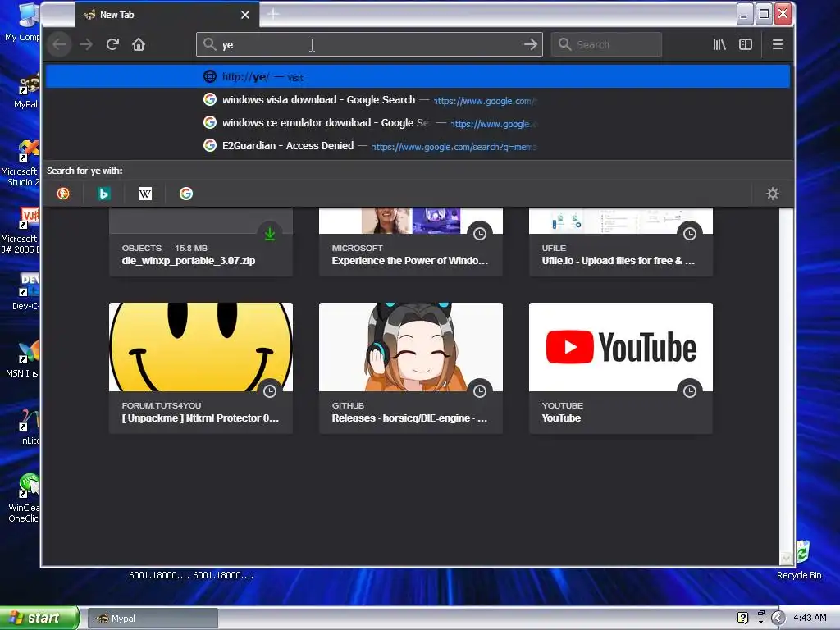Open the MyPal desktop shortcut
Viewport: 840px width, 630px height.
point(25,91)
